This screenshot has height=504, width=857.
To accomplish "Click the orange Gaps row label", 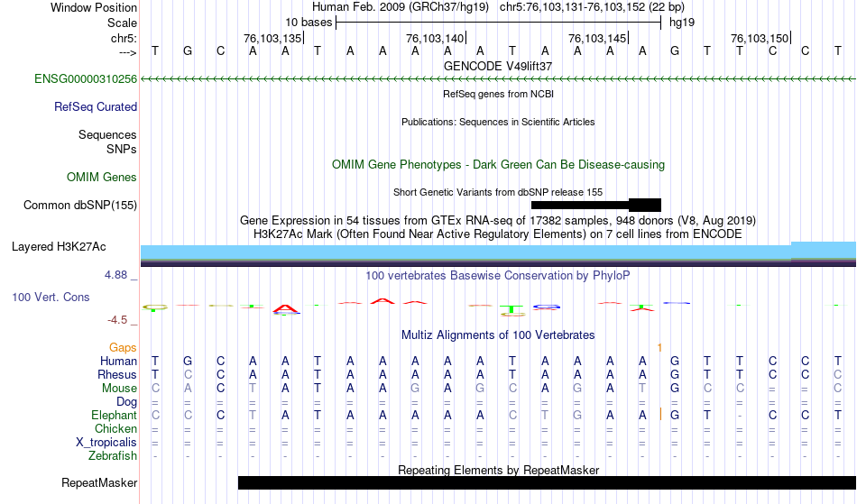I will (x=123, y=347).
